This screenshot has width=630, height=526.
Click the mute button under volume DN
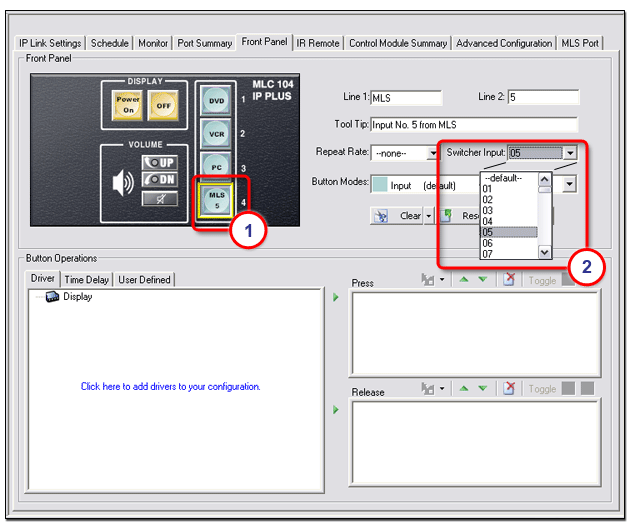[x=160, y=198]
